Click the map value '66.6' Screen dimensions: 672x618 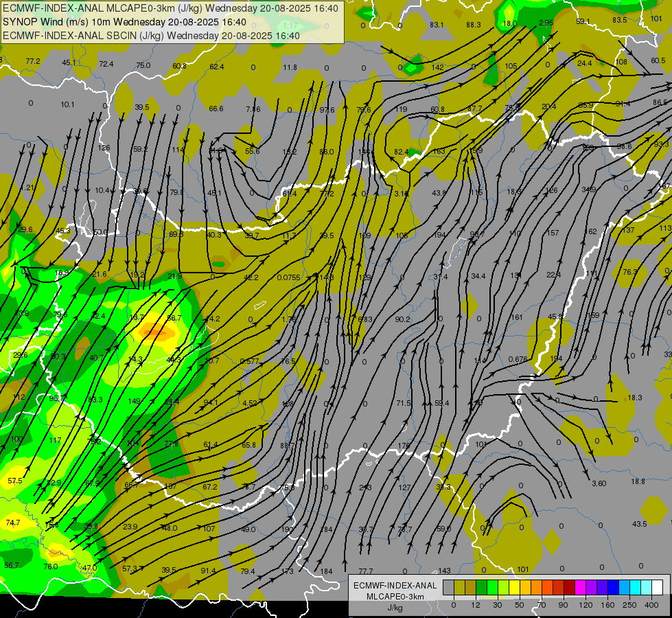pyautogui.click(x=216, y=108)
